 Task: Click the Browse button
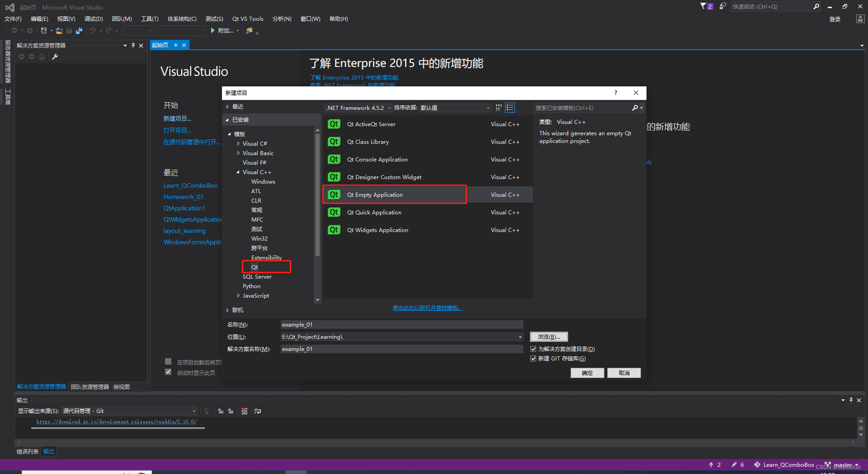(x=549, y=337)
